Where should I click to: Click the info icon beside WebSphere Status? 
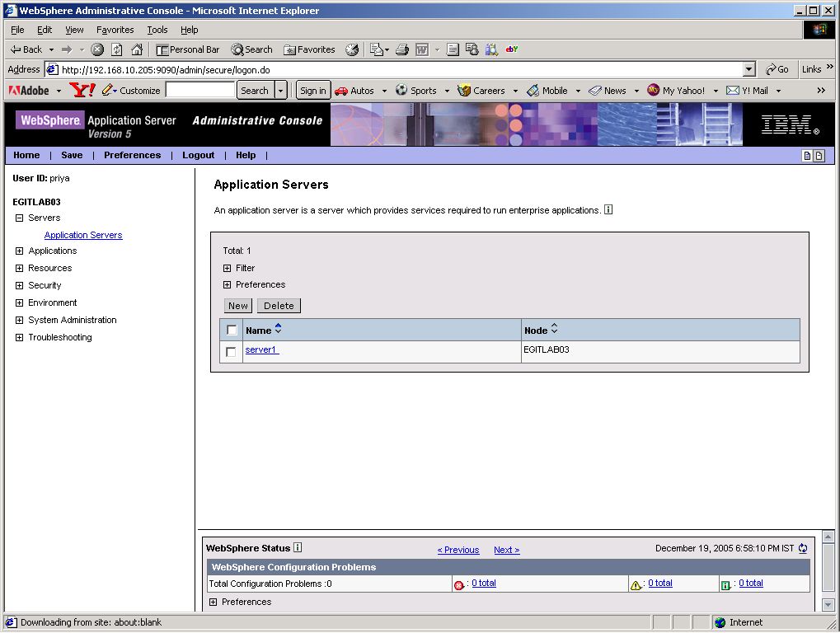coord(298,547)
